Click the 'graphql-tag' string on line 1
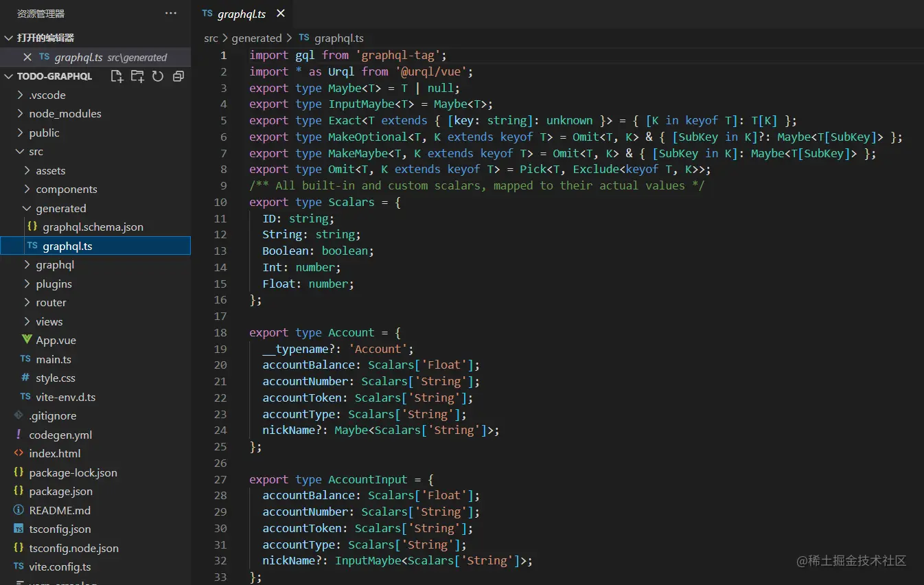The image size is (924, 585). pyautogui.click(x=398, y=55)
